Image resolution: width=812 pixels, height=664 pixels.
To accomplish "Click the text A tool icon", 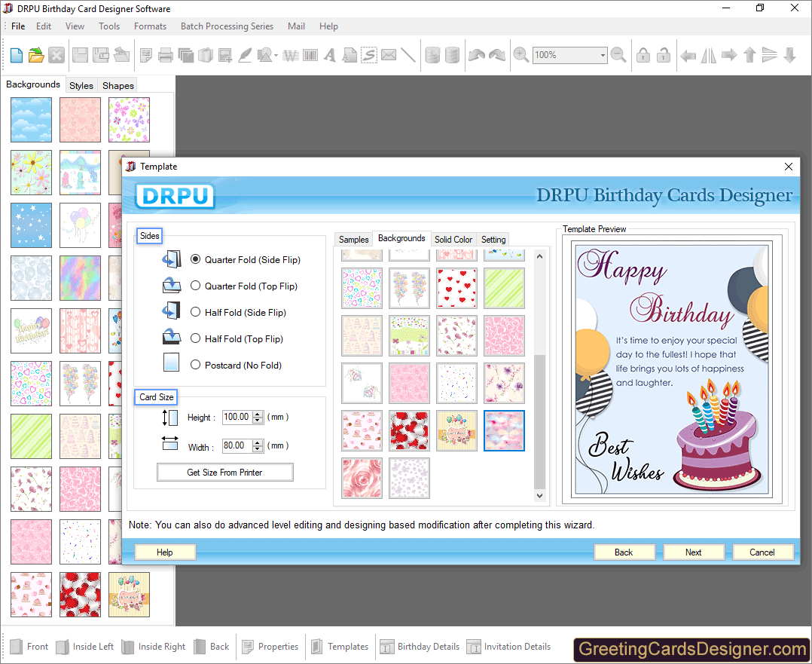I will pyautogui.click(x=329, y=55).
